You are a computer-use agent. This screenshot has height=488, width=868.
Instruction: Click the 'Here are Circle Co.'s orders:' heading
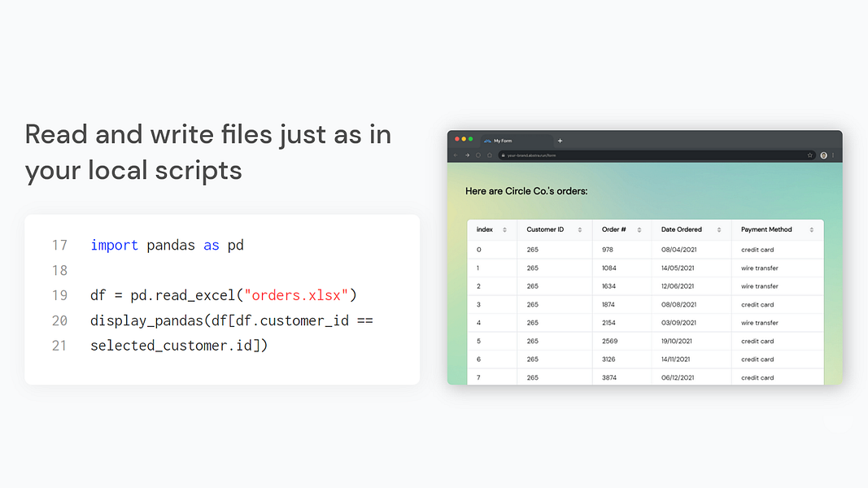[x=526, y=191]
